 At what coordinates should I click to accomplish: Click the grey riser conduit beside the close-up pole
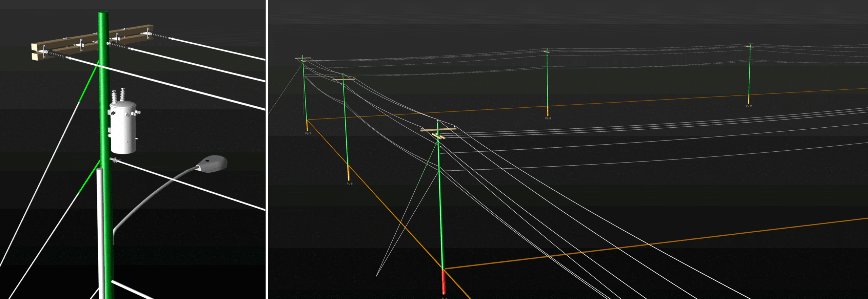coord(100,233)
